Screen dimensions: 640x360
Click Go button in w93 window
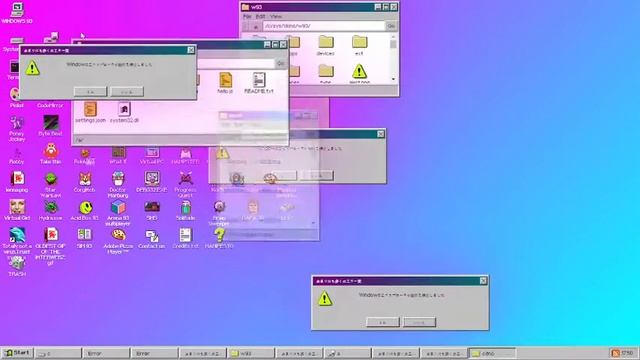pyautogui.click(x=391, y=26)
